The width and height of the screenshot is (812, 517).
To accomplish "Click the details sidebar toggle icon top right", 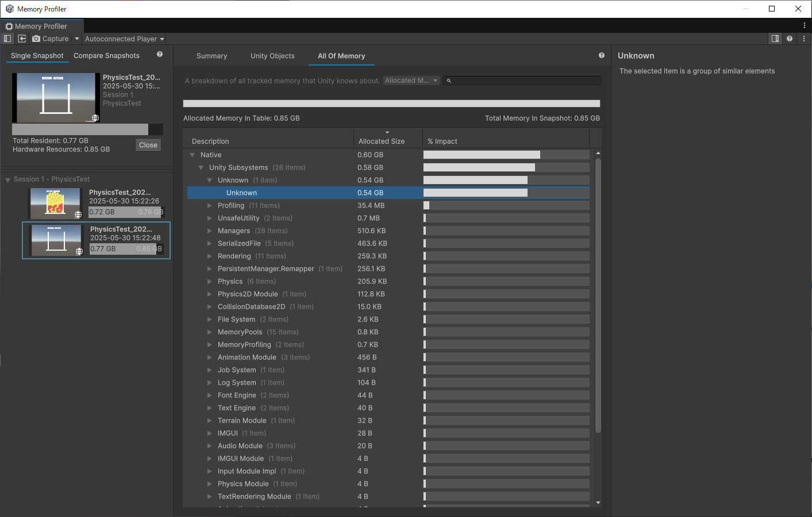I will pyautogui.click(x=775, y=39).
